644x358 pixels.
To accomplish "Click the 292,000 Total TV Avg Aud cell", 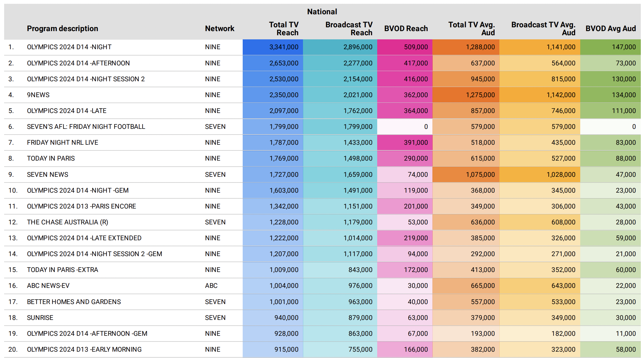I will point(466,254).
